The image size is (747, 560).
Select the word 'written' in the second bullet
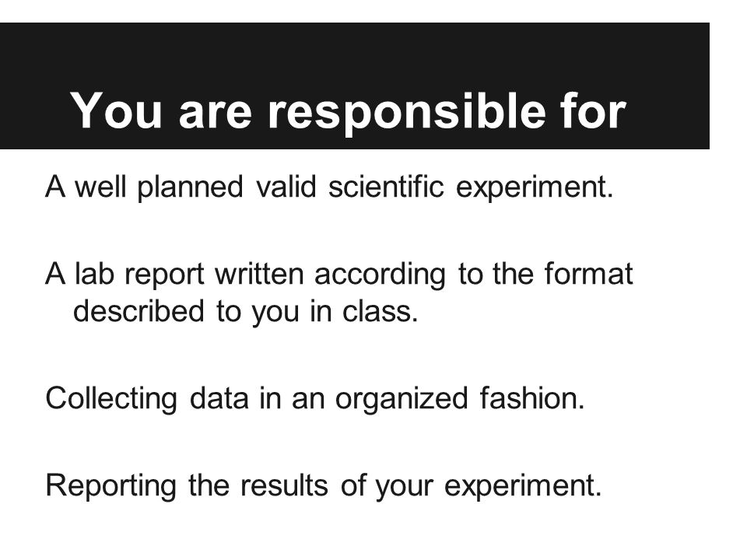tap(259, 274)
